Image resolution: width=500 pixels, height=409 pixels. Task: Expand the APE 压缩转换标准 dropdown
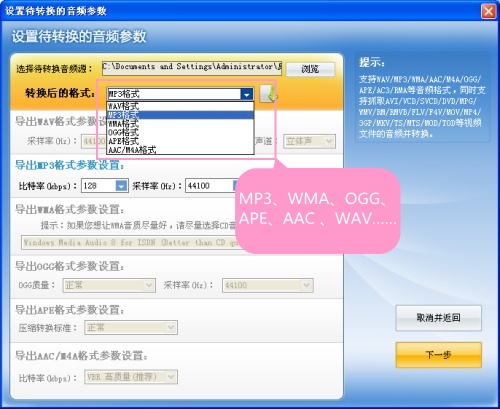pos(131,327)
